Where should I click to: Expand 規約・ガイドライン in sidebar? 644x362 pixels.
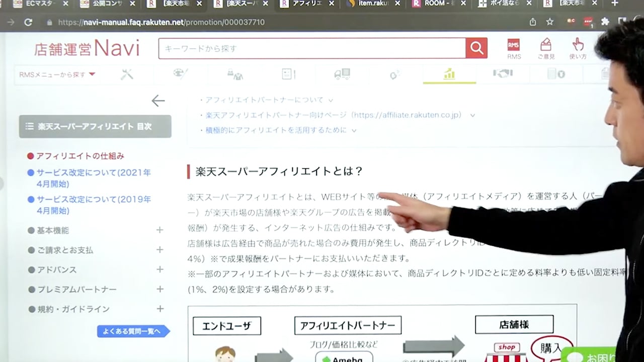pos(159,309)
